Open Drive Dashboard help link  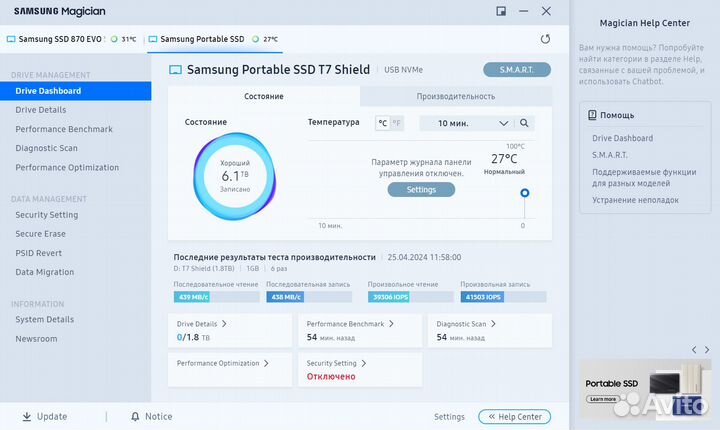pyautogui.click(x=622, y=138)
